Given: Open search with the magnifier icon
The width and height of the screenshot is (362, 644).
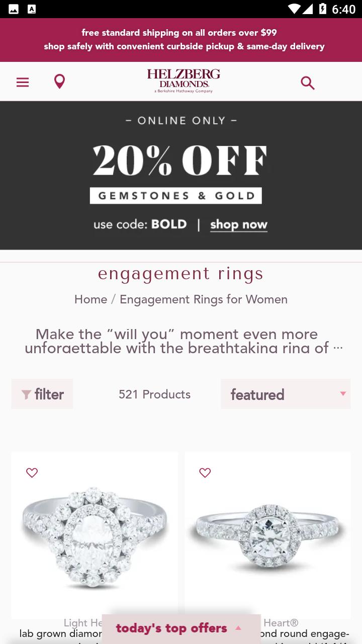Looking at the screenshot, I should 308,83.
